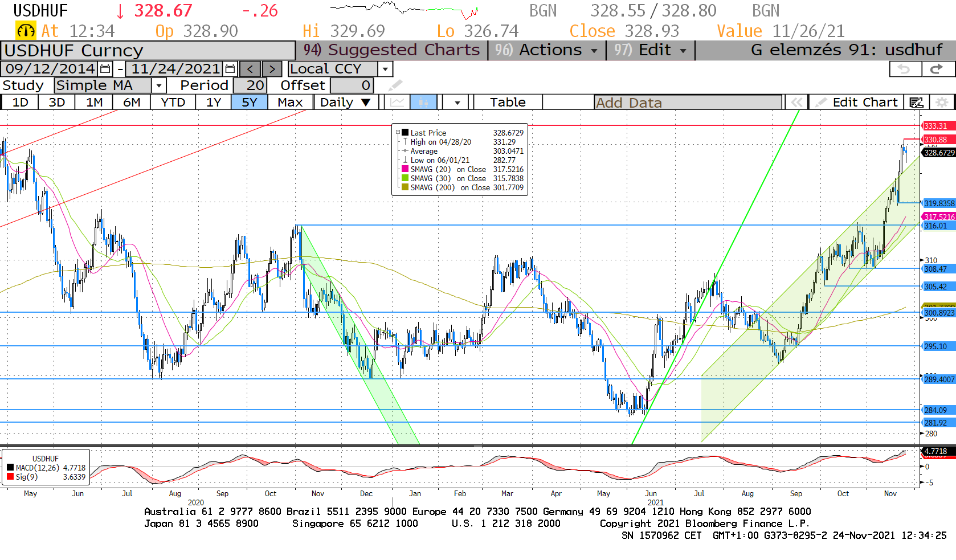
Task: Select the candlestick chart type icon
Action: point(423,103)
